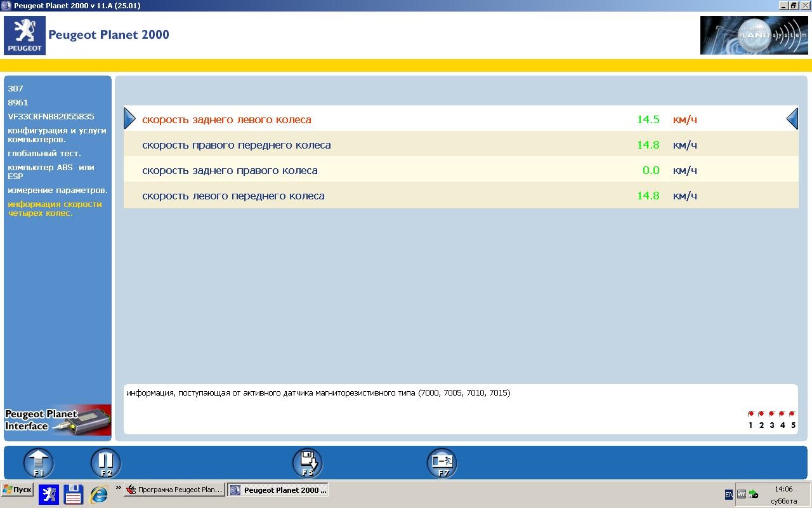Save the readings with the F5 floppy button
The width and height of the screenshot is (812, 508).
coord(308,463)
